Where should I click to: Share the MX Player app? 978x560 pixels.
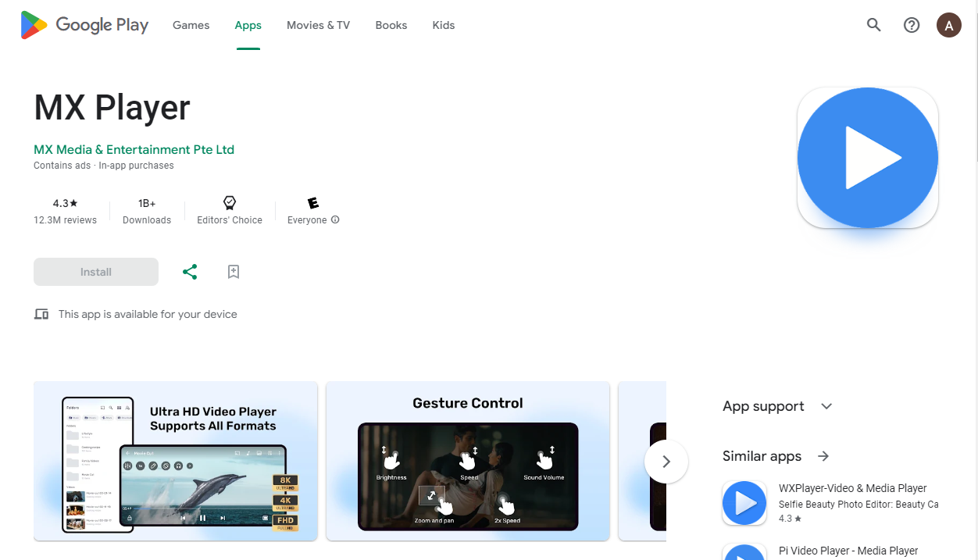tap(190, 271)
